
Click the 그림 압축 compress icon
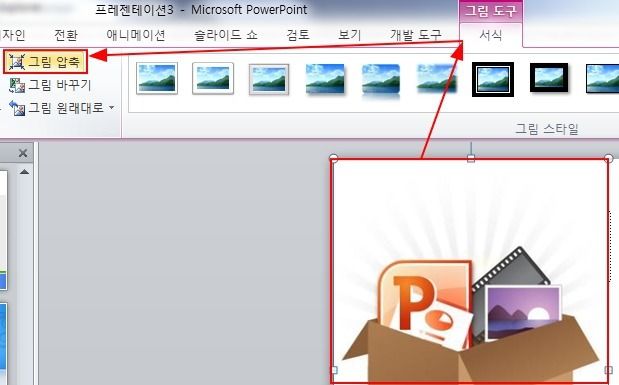coord(17,62)
